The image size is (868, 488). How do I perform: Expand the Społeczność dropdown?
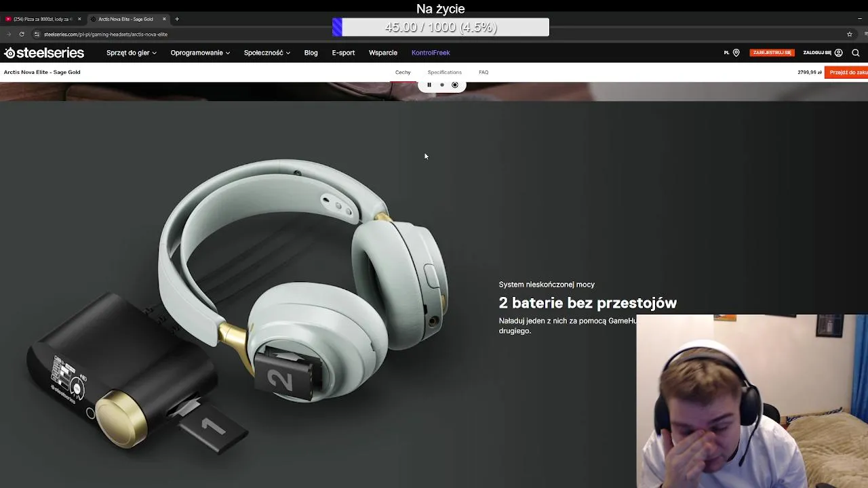click(x=267, y=53)
